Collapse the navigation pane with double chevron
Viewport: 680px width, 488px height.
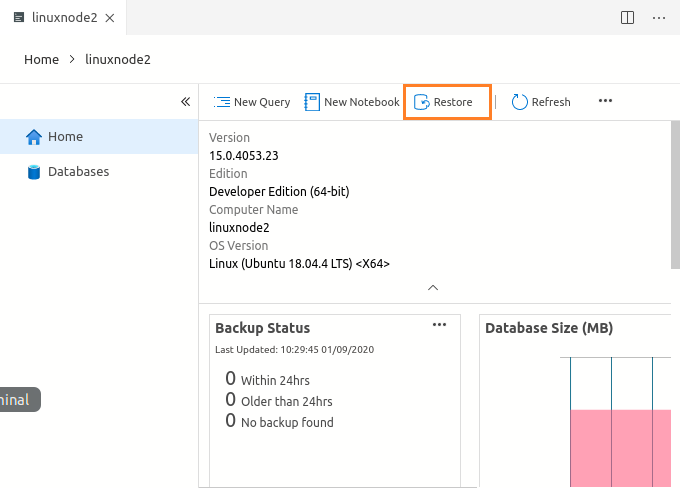(x=185, y=102)
